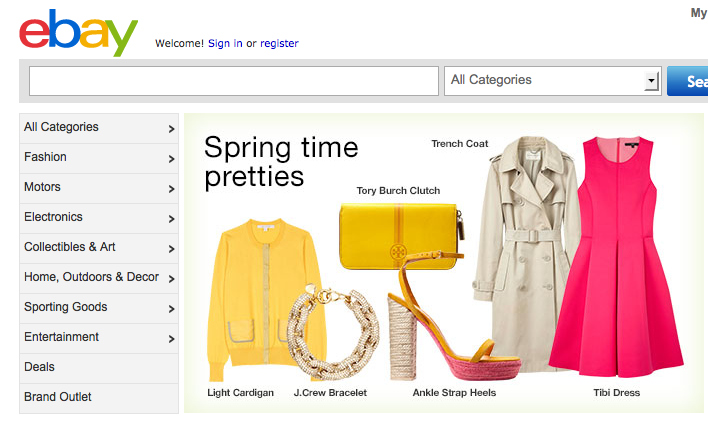Click the Spring time pretties headline
The width and height of the screenshot is (708, 430).
tap(281, 162)
